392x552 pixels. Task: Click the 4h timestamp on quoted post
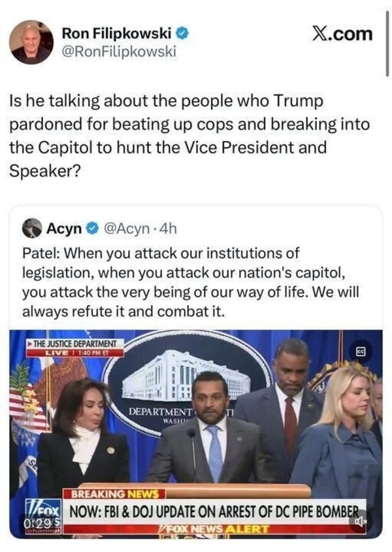pos(168,229)
